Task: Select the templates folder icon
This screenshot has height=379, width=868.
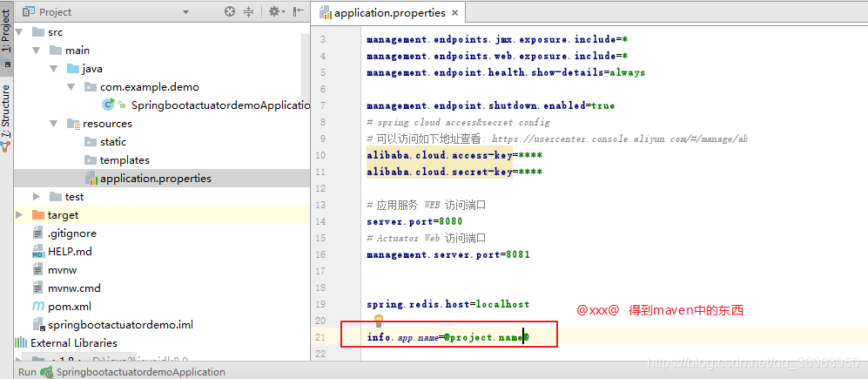Action: [x=91, y=160]
